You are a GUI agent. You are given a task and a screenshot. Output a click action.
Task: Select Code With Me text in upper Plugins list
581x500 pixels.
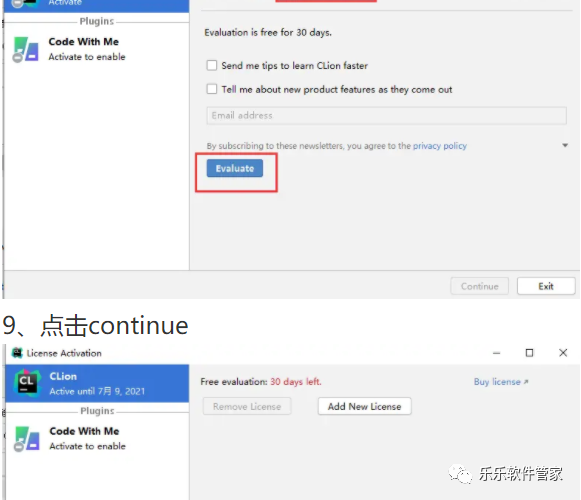(x=84, y=42)
